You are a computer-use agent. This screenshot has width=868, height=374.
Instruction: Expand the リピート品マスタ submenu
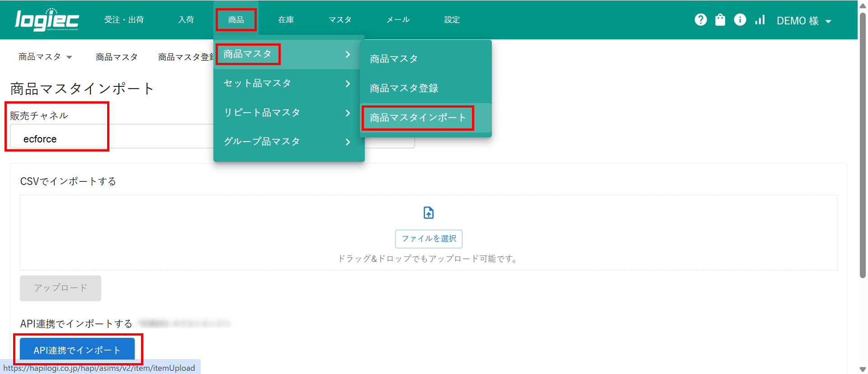pos(288,113)
